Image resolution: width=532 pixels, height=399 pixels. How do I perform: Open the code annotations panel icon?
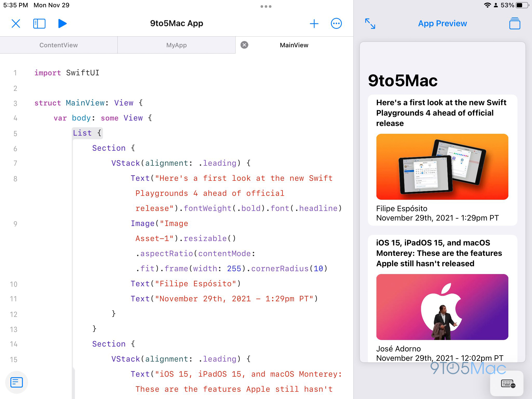point(17,382)
